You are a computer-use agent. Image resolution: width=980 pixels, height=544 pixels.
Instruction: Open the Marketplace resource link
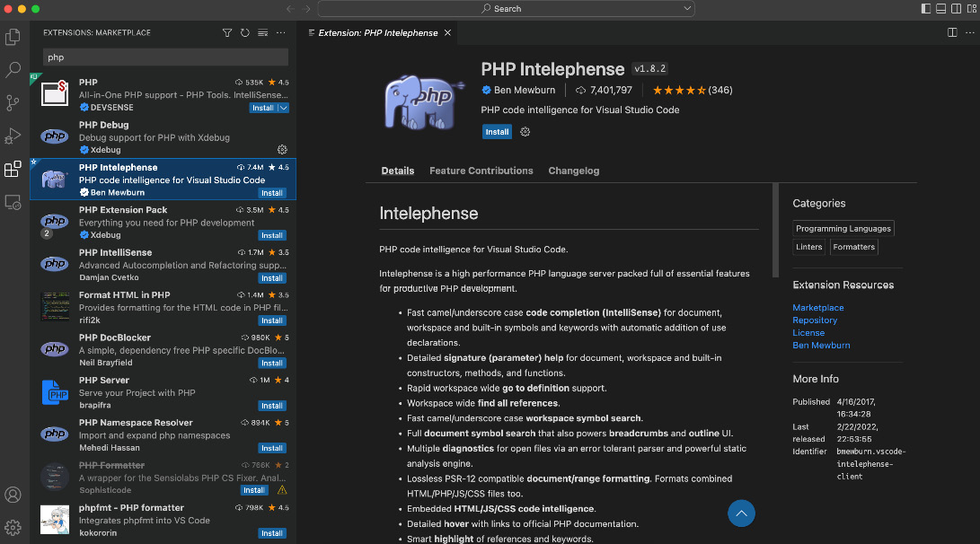point(817,307)
